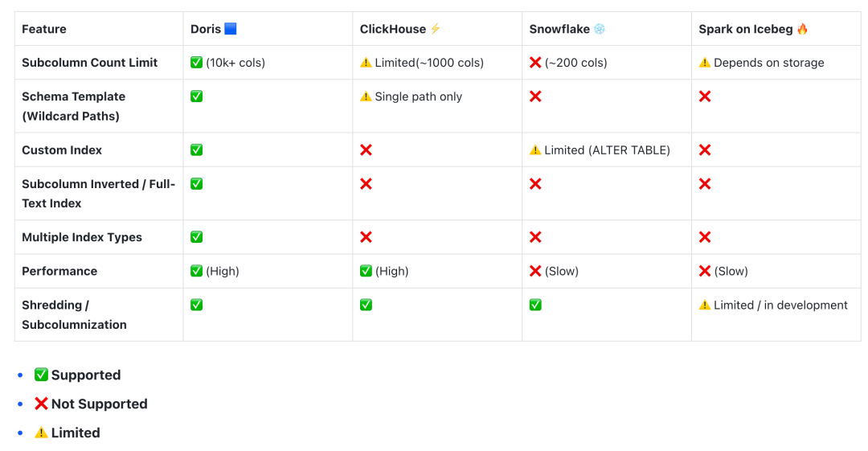Screen dimensions: 868x451
Task: Click the red X in Spark's Multiple Index Types cell
Action: 705,237
